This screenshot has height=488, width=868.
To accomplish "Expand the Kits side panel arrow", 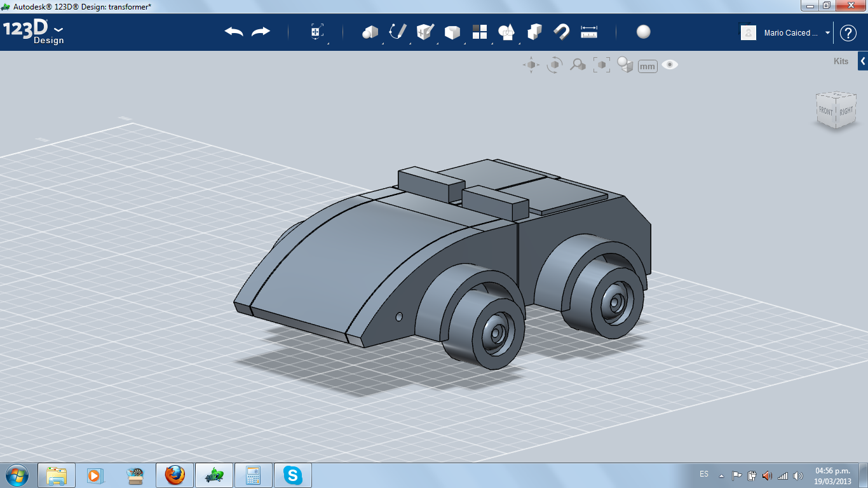I will 863,62.
